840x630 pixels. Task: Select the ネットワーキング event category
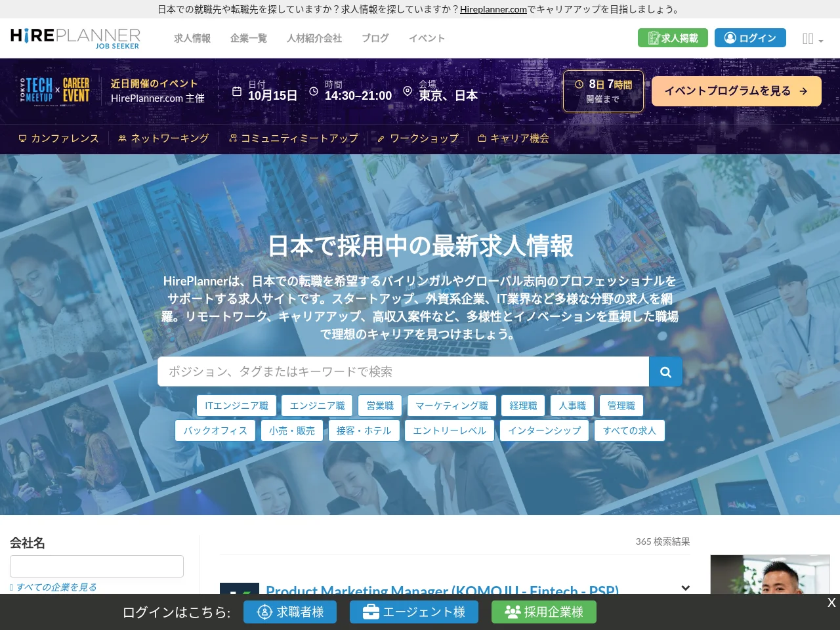(163, 138)
